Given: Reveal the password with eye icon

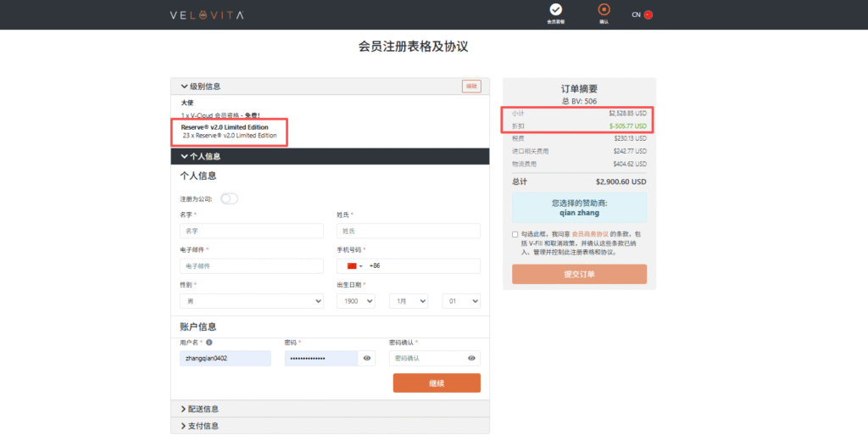Looking at the screenshot, I should coord(367,359).
